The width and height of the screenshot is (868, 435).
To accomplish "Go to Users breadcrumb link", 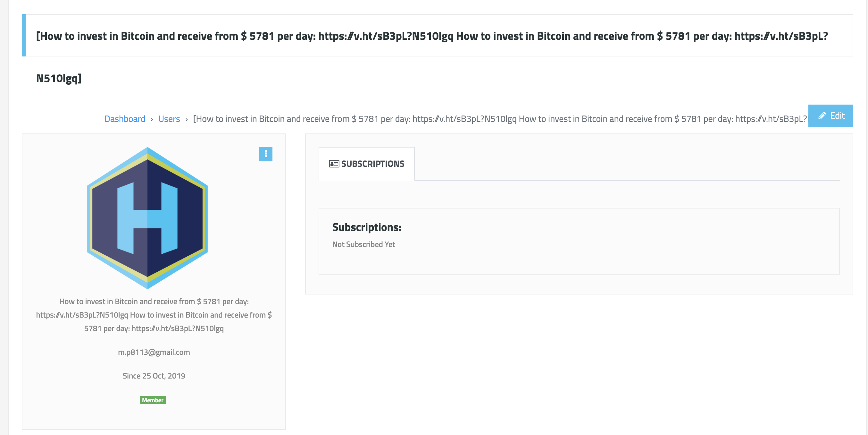I will (169, 119).
